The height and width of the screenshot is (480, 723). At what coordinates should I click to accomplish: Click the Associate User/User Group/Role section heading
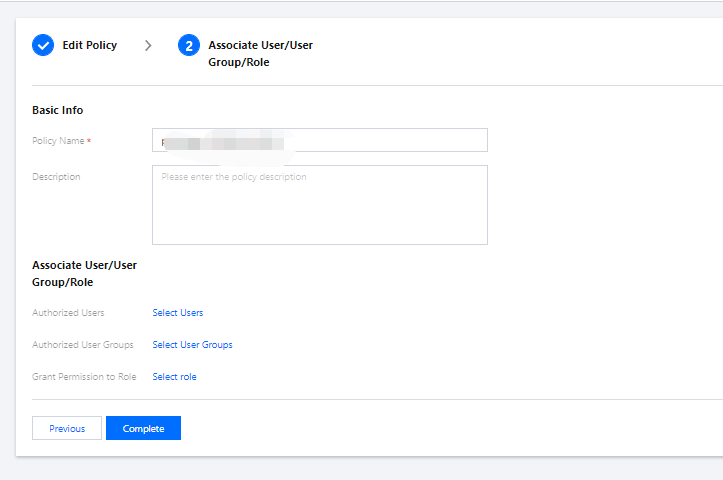tap(84, 274)
